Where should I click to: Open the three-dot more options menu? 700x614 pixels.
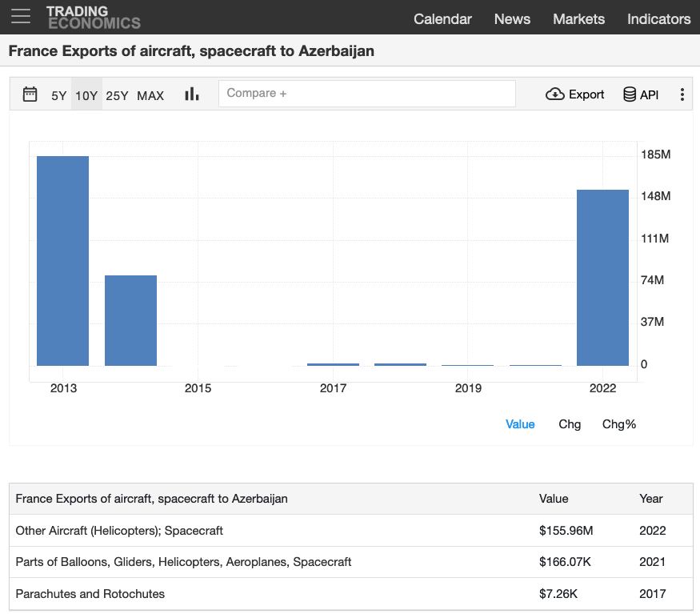[682, 94]
